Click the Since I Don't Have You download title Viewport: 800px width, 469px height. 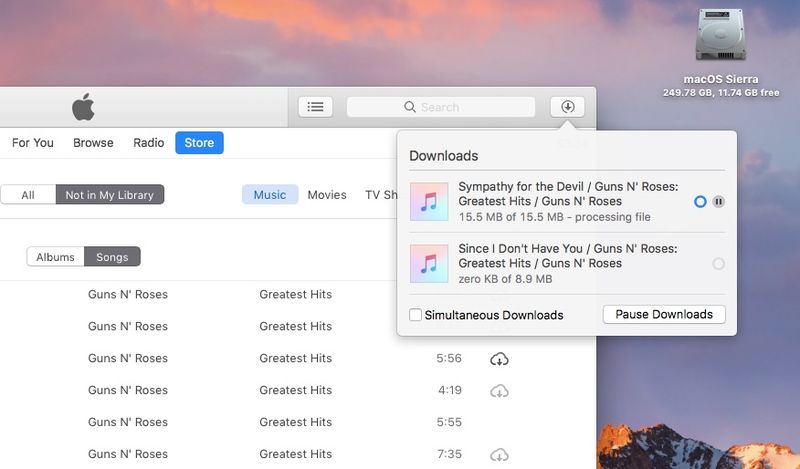tap(568, 256)
